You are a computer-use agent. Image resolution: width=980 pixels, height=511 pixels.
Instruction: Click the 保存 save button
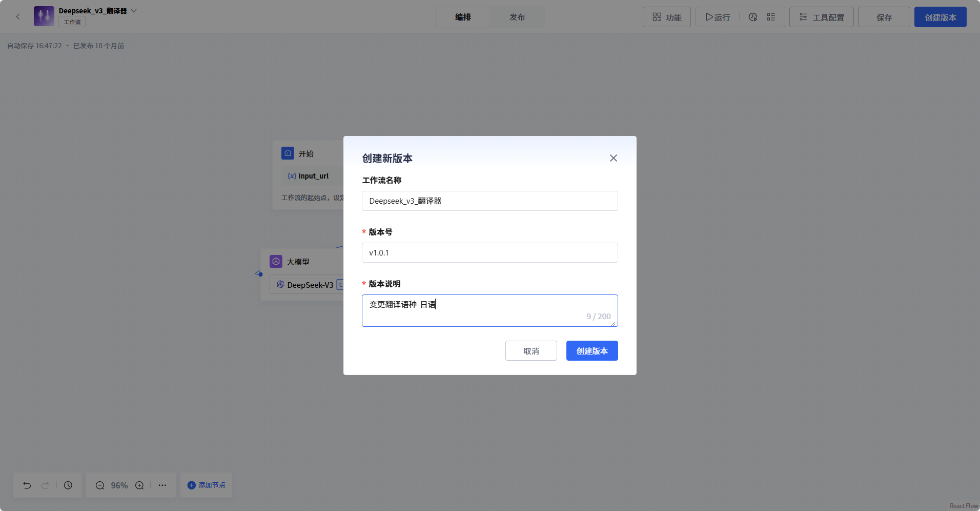[884, 17]
